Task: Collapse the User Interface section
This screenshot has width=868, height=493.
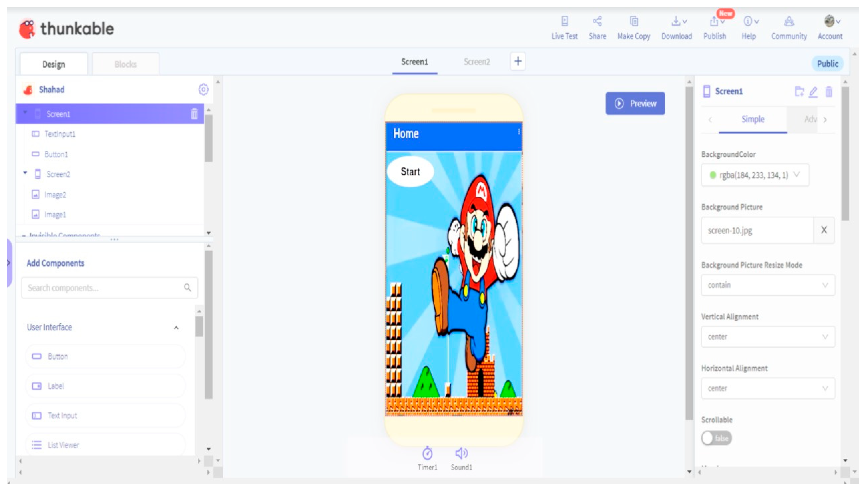Action: pos(176,328)
